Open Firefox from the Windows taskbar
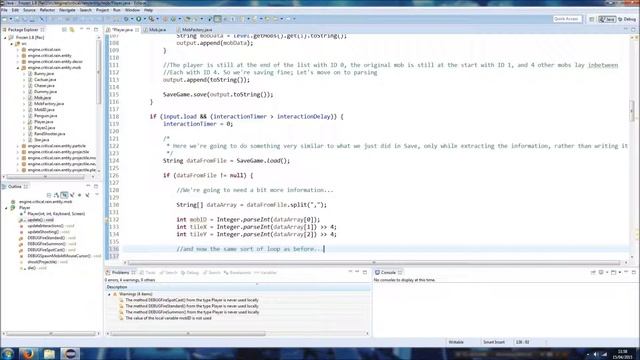Viewport: 640px width, 360px height. (x=28, y=353)
